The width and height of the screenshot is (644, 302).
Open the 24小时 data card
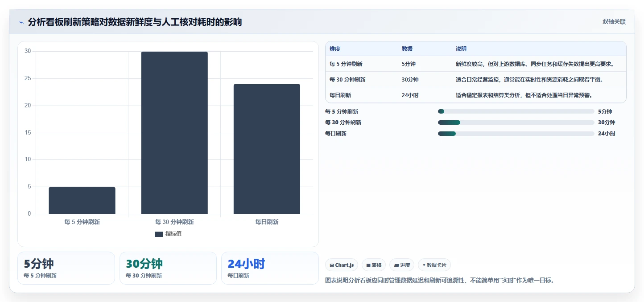pos(270,268)
